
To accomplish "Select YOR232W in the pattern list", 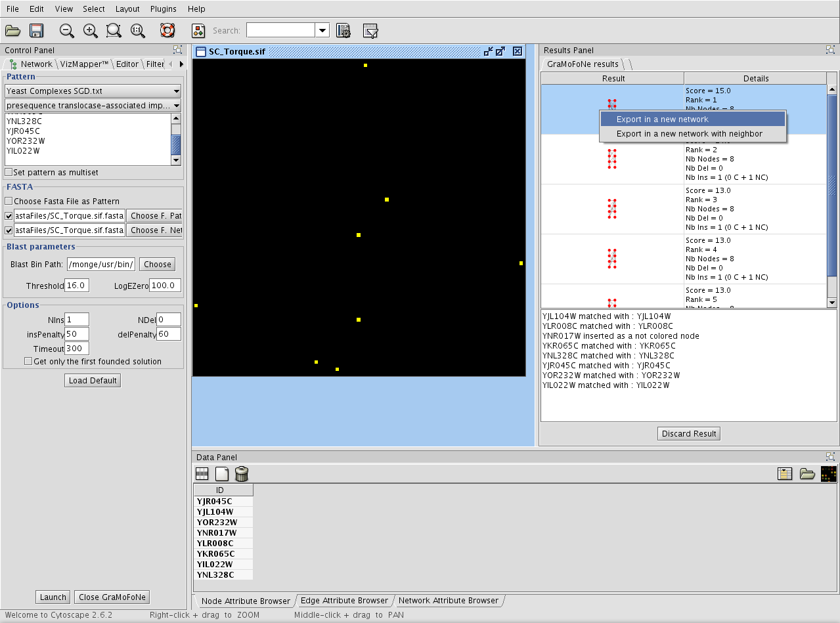I will pyautogui.click(x=87, y=141).
